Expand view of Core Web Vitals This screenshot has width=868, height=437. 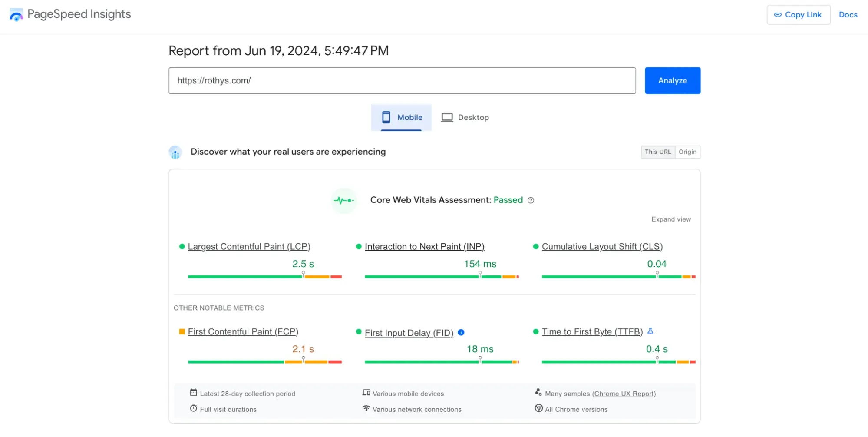[x=671, y=219]
